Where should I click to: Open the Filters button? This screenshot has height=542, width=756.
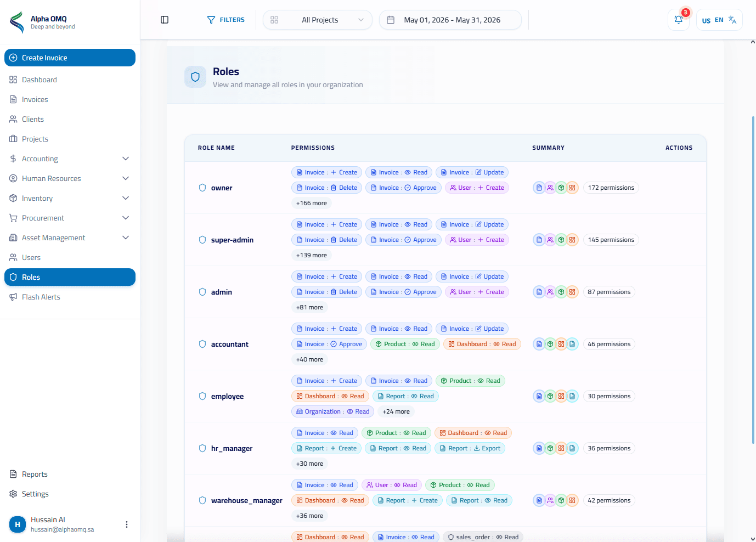pyautogui.click(x=225, y=20)
